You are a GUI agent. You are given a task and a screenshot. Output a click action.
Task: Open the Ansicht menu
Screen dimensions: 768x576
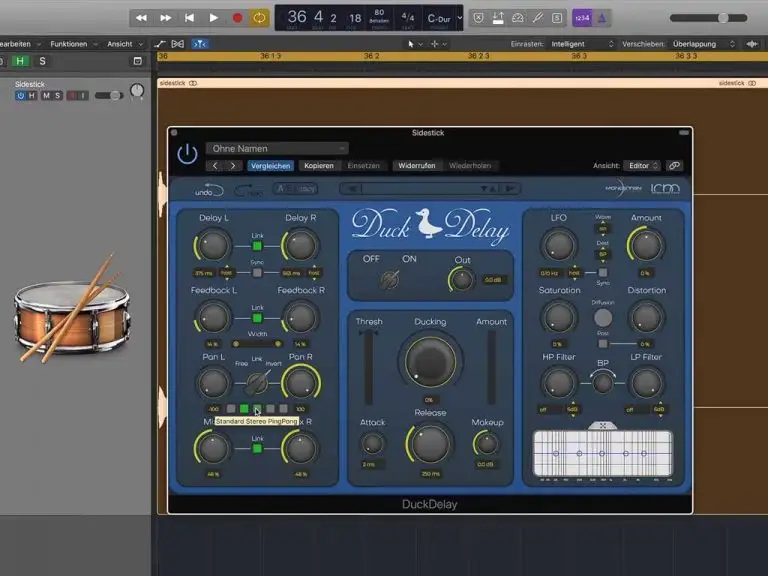point(125,44)
